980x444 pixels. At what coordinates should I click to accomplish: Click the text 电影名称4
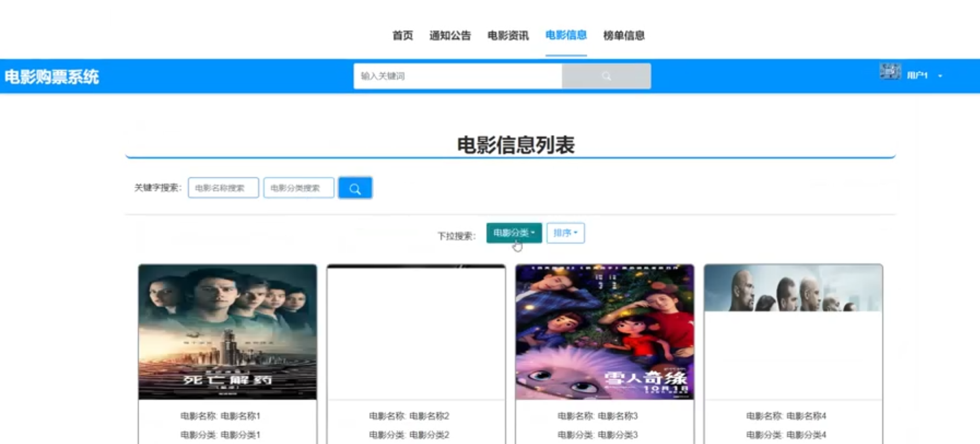[806, 416]
